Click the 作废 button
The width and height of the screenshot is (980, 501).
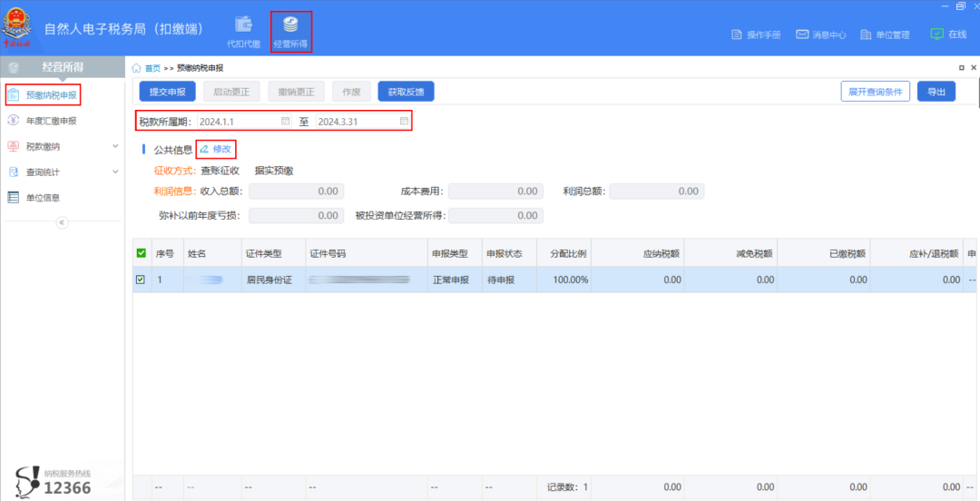coord(351,92)
